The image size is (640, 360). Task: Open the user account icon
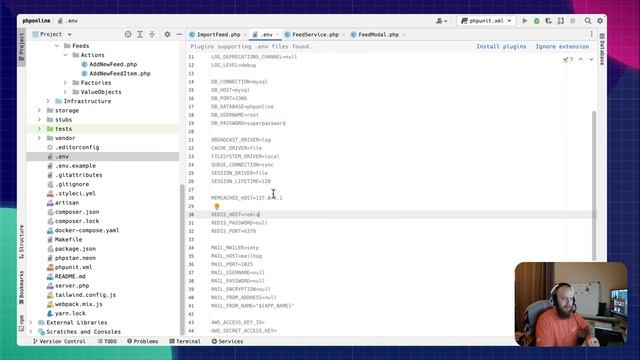click(x=441, y=21)
